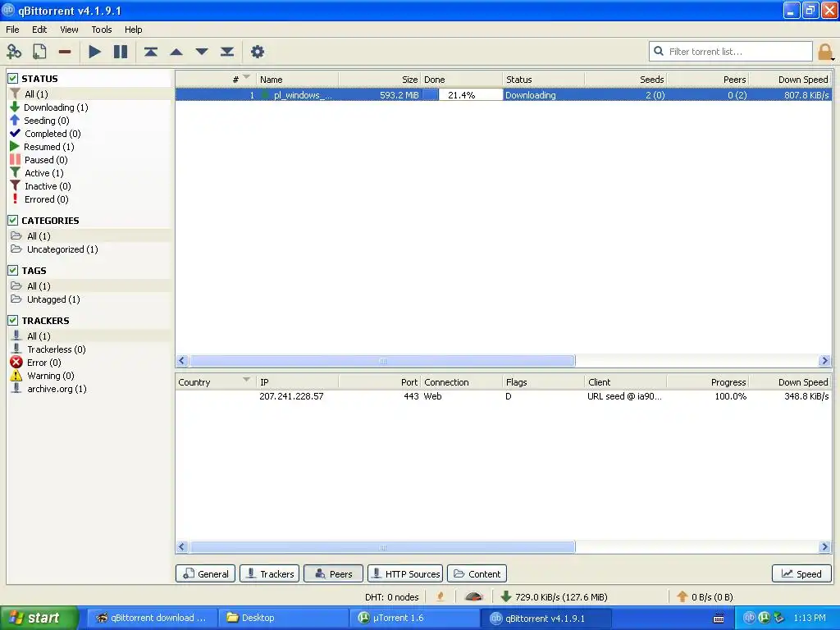Select Trackerless (0) tracker filter
This screenshot has height=630, width=840.
click(x=57, y=349)
